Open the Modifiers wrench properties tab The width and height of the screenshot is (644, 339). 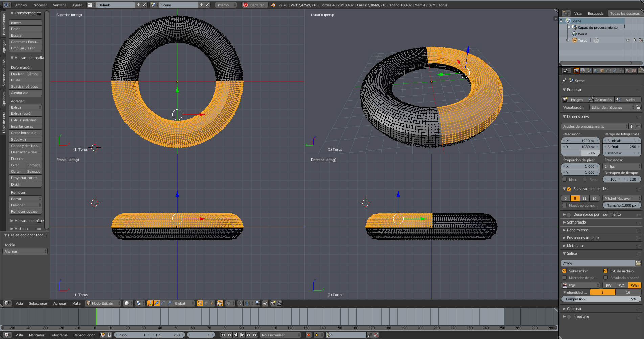coord(615,71)
